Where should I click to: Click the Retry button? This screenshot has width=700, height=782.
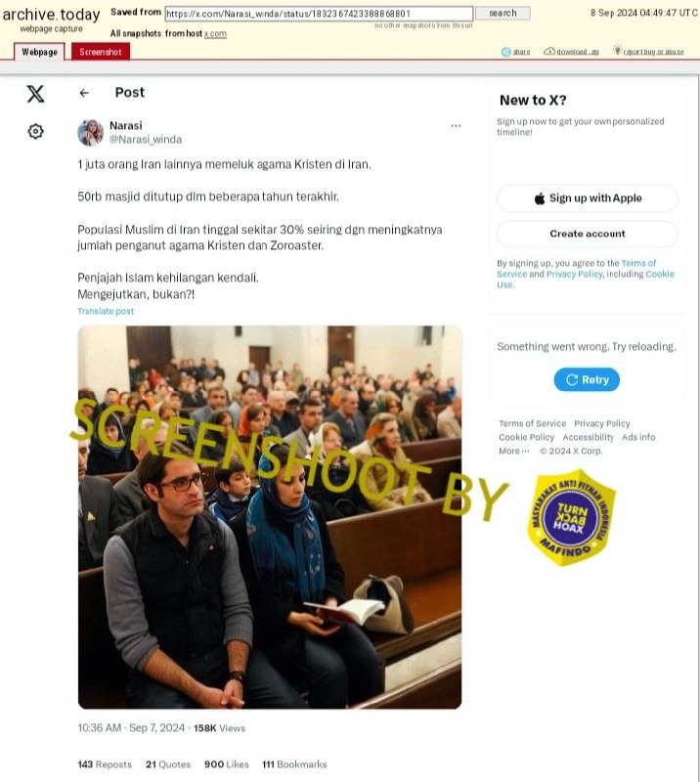click(587, 380)
